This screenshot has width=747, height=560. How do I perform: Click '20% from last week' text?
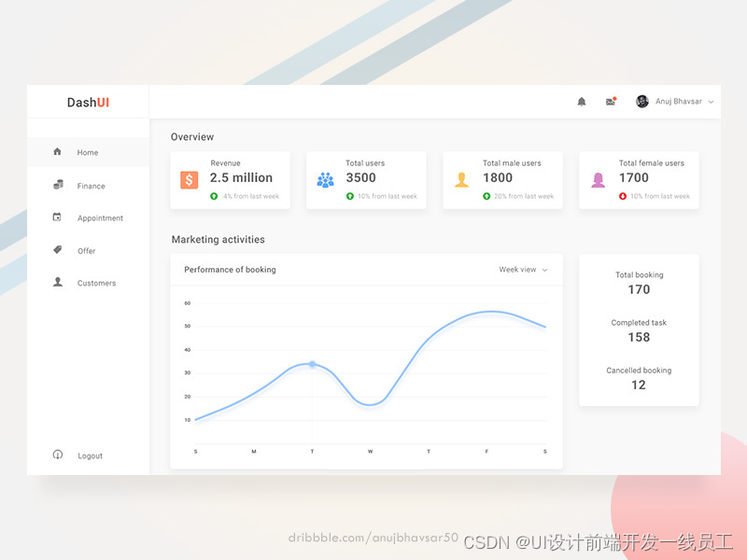point(524,196)
